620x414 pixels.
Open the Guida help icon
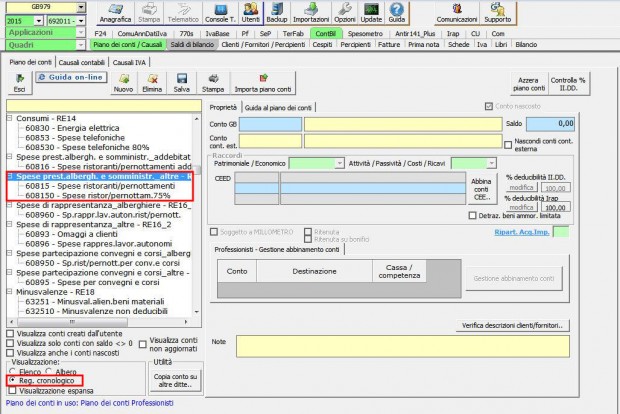click(x=397, y=13)
